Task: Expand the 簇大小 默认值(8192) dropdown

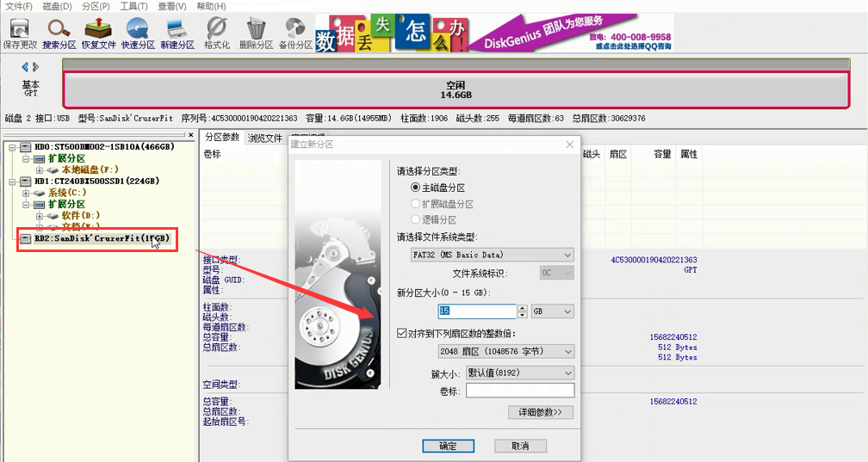Action: [520, 373]
